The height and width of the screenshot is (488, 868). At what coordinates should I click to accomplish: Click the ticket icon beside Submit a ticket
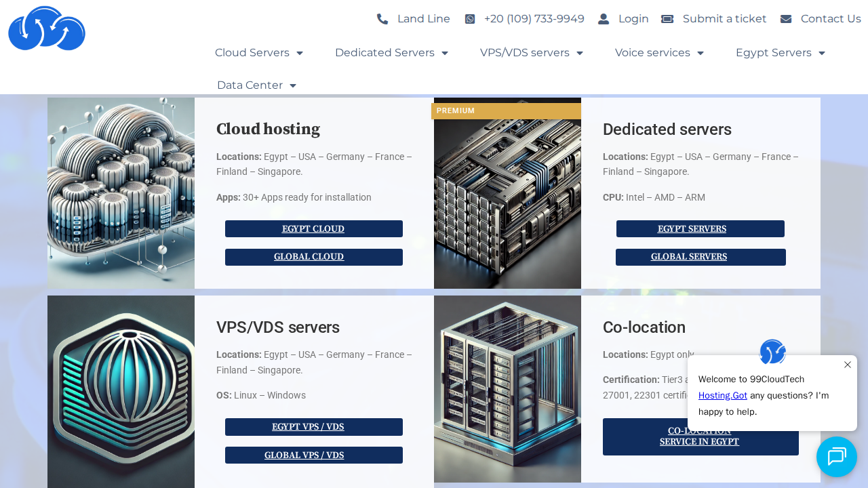click(667, 19)
